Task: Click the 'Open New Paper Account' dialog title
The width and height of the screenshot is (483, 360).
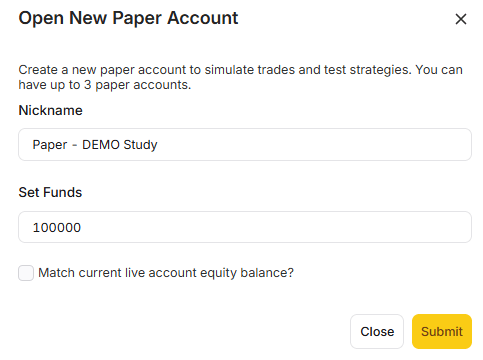Action: coord(128,18)
